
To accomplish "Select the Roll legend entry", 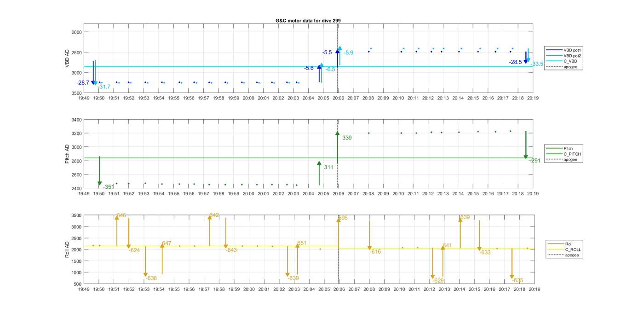I will pos(569,244).
